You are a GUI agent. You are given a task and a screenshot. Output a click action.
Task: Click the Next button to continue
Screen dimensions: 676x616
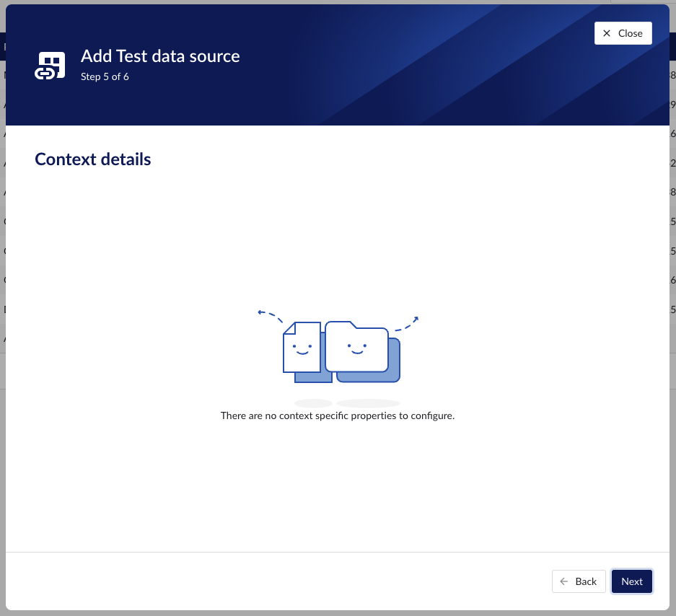coord(631,581)
